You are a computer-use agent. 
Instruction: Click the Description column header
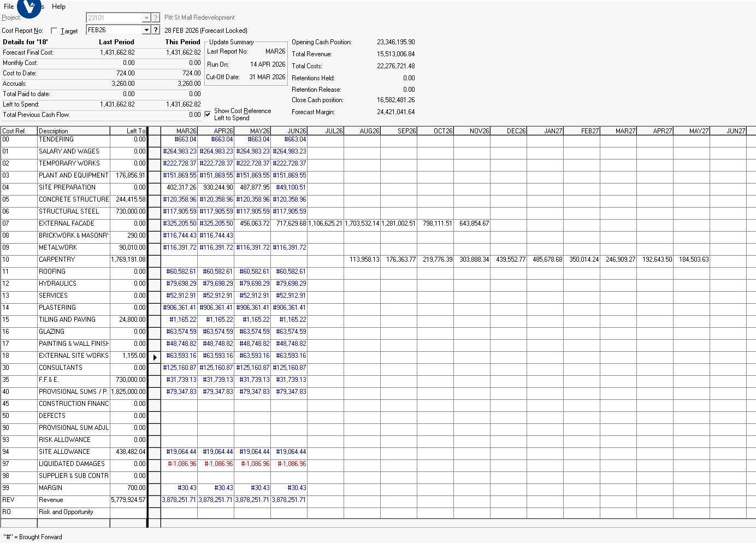74,131
